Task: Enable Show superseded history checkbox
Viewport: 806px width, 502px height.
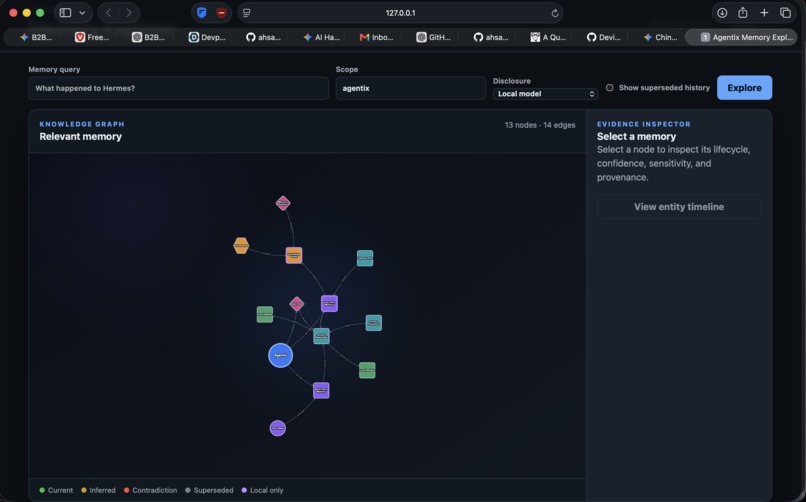Action: click(610, 88)
